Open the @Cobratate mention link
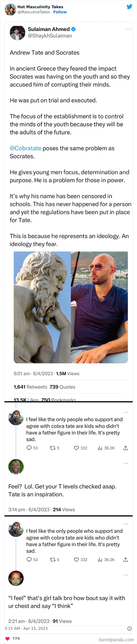This screenshot has width=137, height=644. [x=25, y=148]
